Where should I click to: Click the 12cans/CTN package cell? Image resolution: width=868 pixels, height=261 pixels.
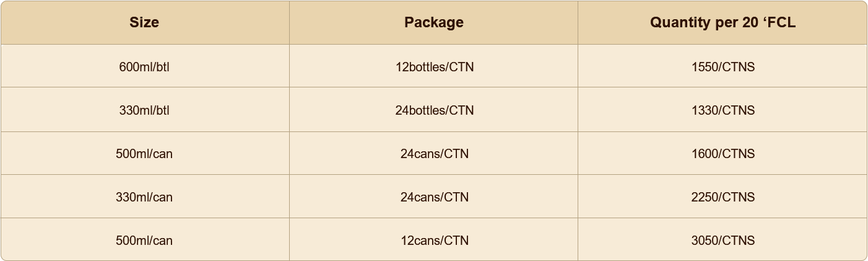pyautogui.click(x=434, y=241)
